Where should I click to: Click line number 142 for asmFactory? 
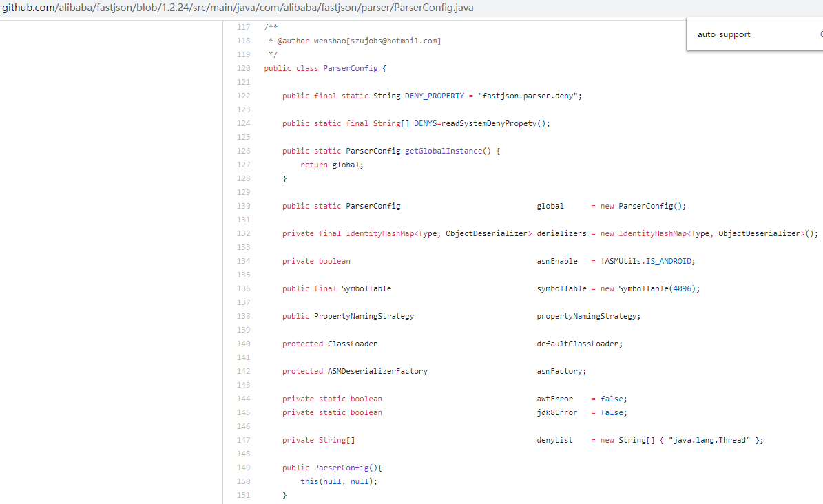(243, 371)
